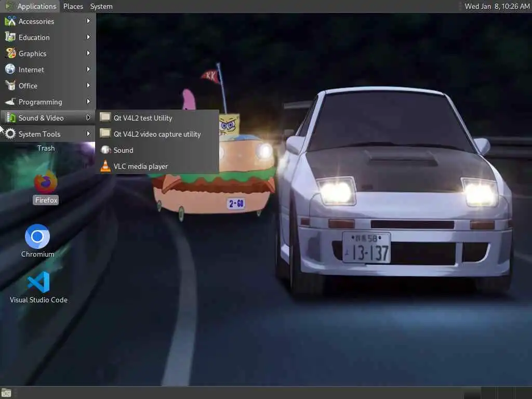
Task: Click the Education category icon
Action: click(10, 37)
